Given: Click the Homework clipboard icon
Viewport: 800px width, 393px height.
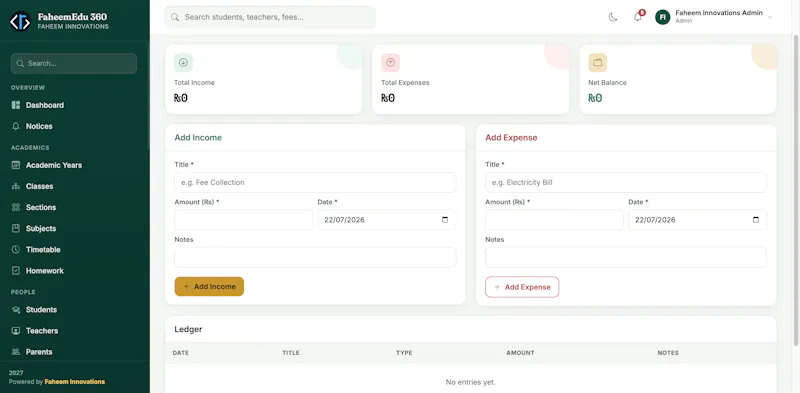Looking at the screenshot, I should click(16, 271).
